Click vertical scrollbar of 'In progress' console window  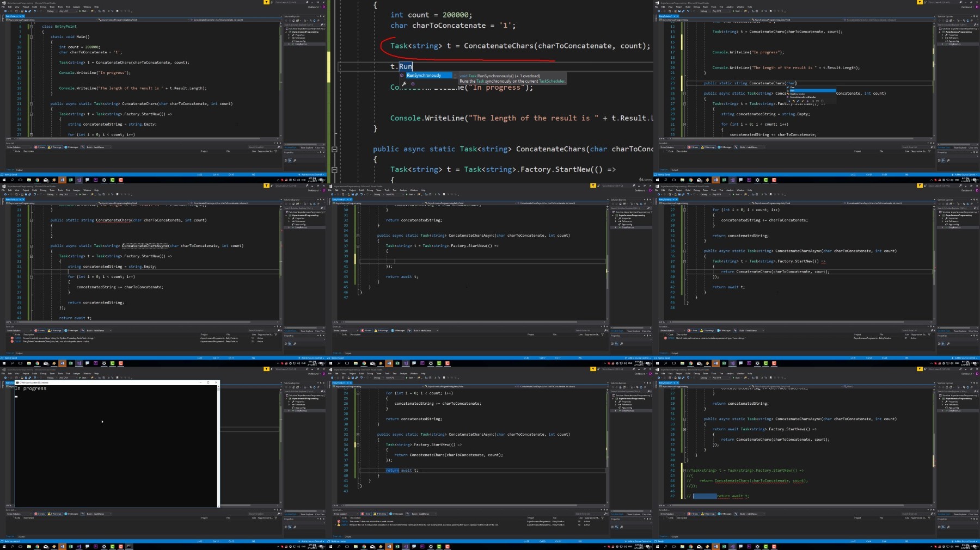click(218, 446)
